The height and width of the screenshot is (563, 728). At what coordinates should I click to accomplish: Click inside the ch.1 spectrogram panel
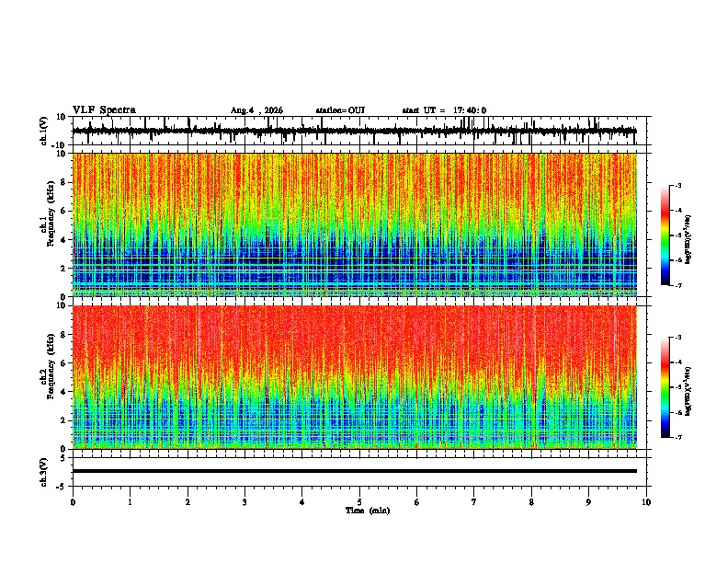point(355,224)
